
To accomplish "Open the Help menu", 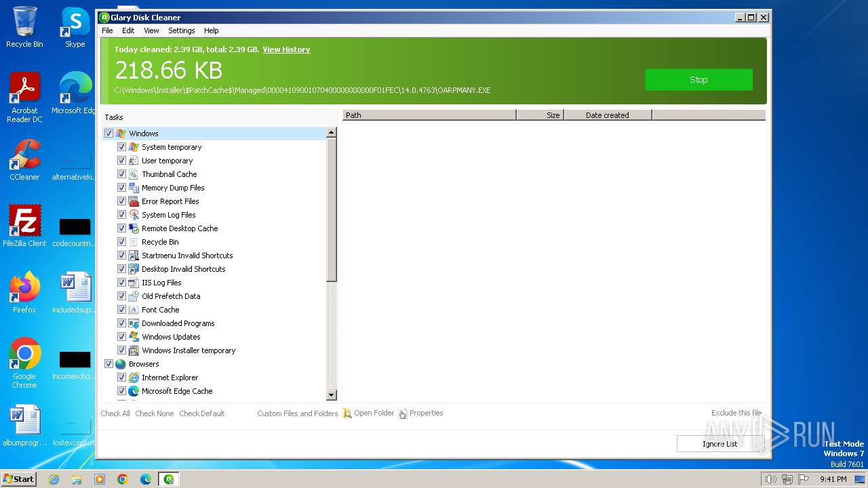I will point(212,30).
